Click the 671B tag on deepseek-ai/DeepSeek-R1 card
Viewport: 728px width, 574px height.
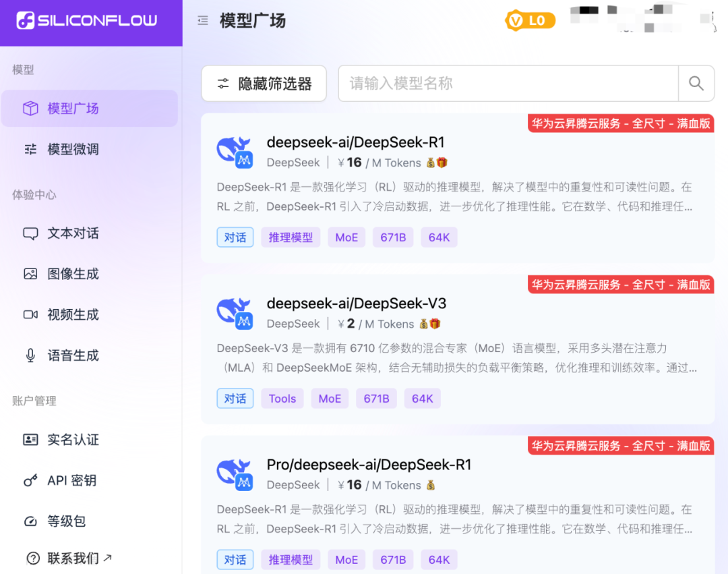pos(393,237)
